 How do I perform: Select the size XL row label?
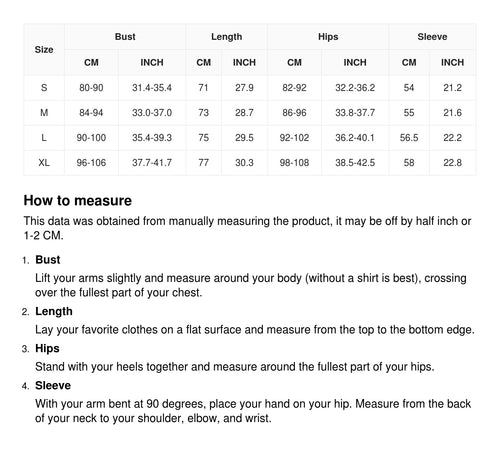pyautogui.click(x=44, y=163)
